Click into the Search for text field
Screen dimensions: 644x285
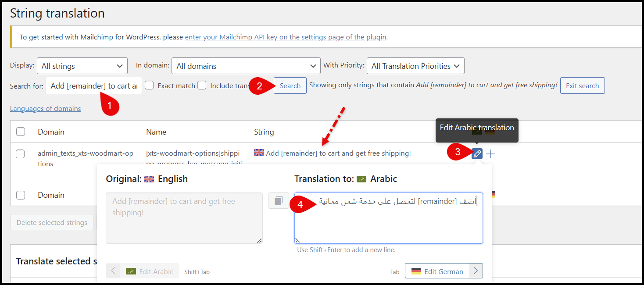pyautogui.click(x=94, y=86)
